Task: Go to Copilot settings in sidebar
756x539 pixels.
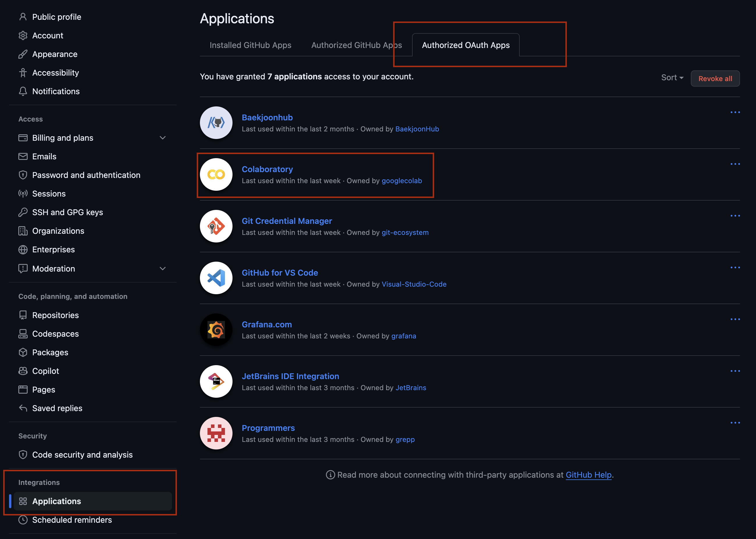Action: [45, 371]
